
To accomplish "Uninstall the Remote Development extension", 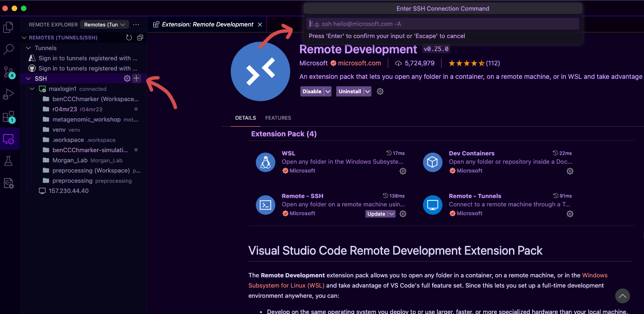I will (350, 91).
